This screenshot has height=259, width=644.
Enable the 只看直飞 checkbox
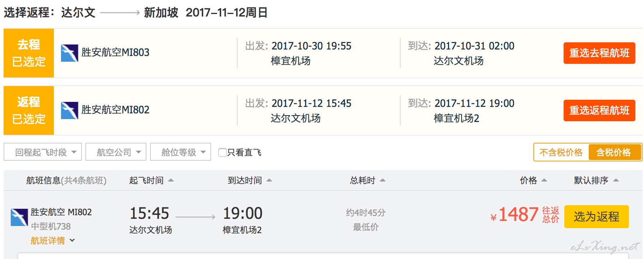pyautogui.click(x=223, y=152)
